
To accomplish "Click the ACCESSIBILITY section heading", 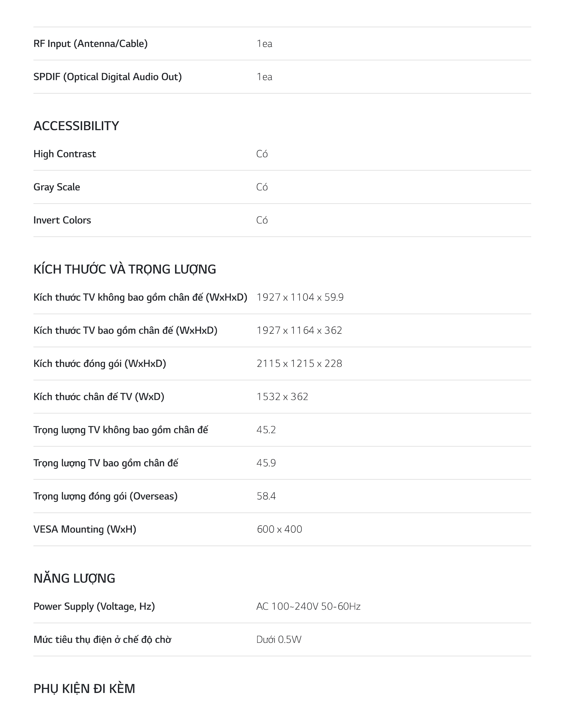I will coord(76,126).
